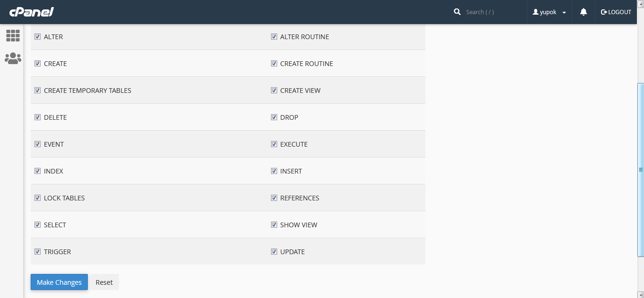Toggle the LOCK TABLES checkbox
Viewport: 644px width, 298px height.
tap(38, 198)
